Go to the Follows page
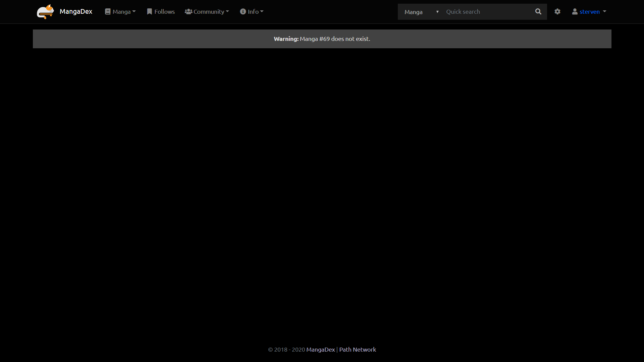644x362 pixels. [164, 12]
